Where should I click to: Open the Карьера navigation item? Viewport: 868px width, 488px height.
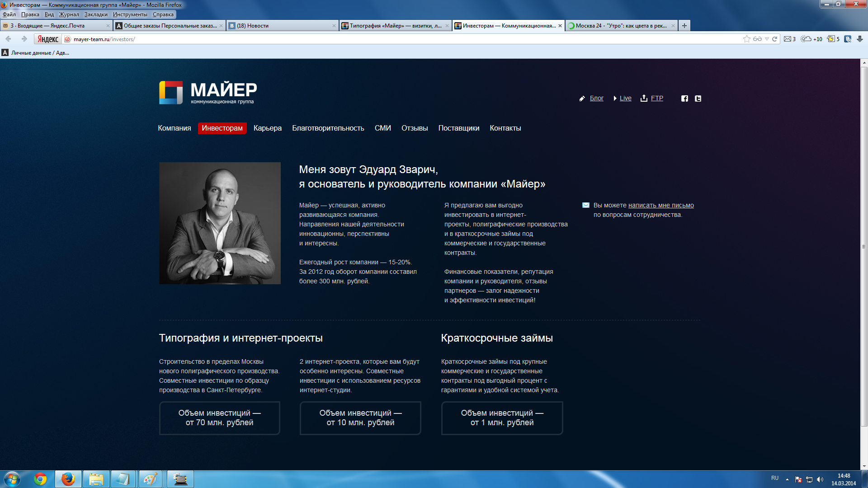[267, 128]
